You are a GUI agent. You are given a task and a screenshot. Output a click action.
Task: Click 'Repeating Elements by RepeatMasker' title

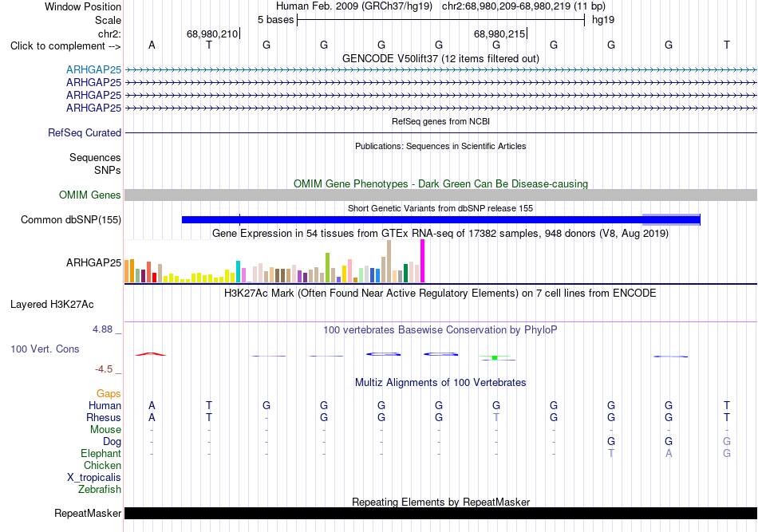pos(440,502)
